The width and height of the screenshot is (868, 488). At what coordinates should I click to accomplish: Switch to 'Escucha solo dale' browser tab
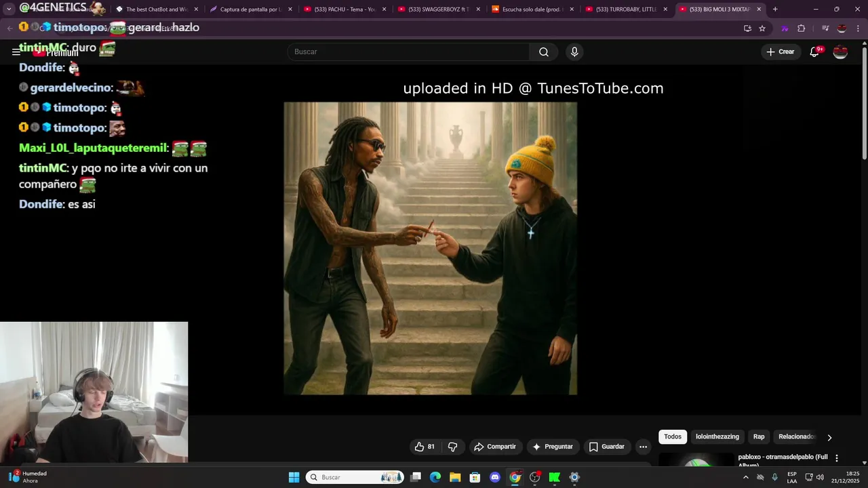pyautogui.click(x=532, y=9)
